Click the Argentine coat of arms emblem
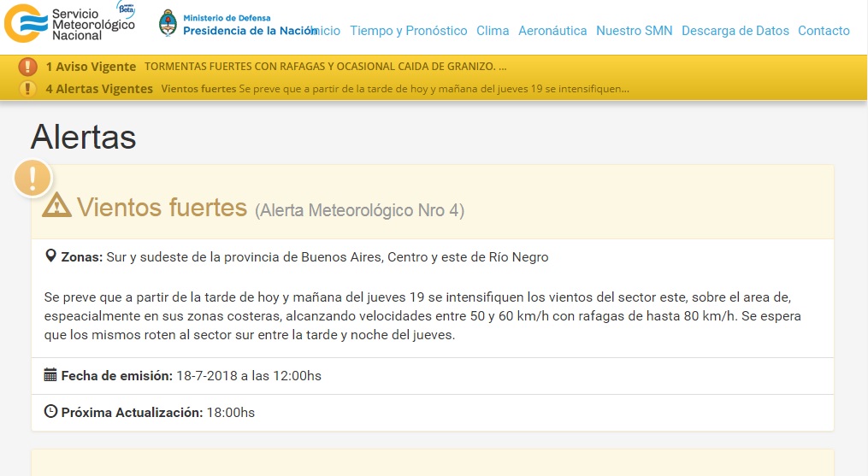The image size is (868, 476). [x=168, y=24]
